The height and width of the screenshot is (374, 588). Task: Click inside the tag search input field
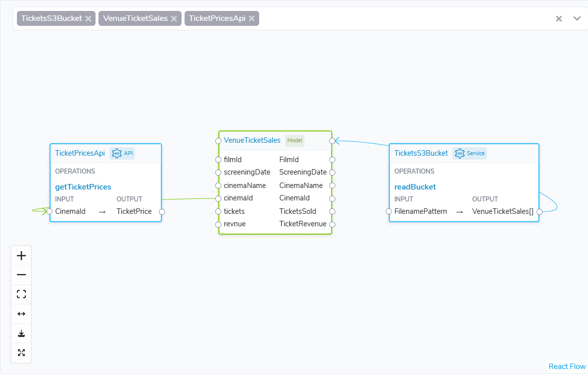405,18
